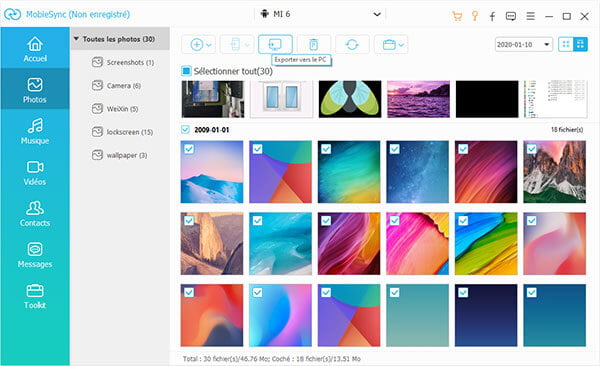Uncheck the turquoise wave photo checkbox
The width and height of the screenshot is (600, 366).
point(258,221)
